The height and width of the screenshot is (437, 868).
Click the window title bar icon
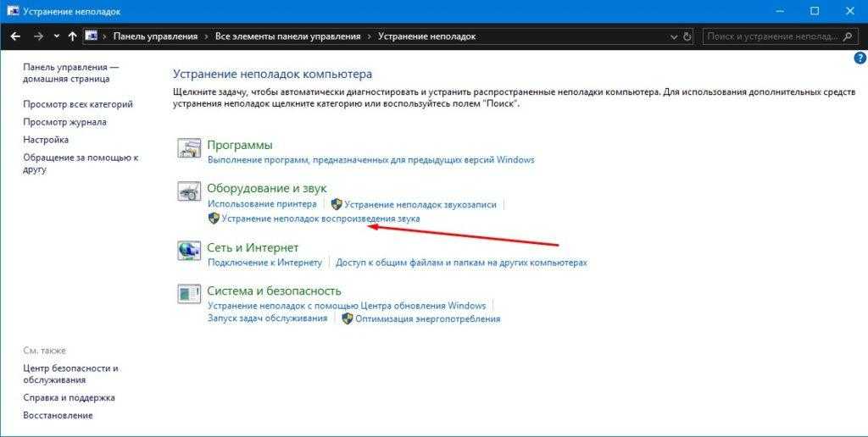(x=14, y=11)
